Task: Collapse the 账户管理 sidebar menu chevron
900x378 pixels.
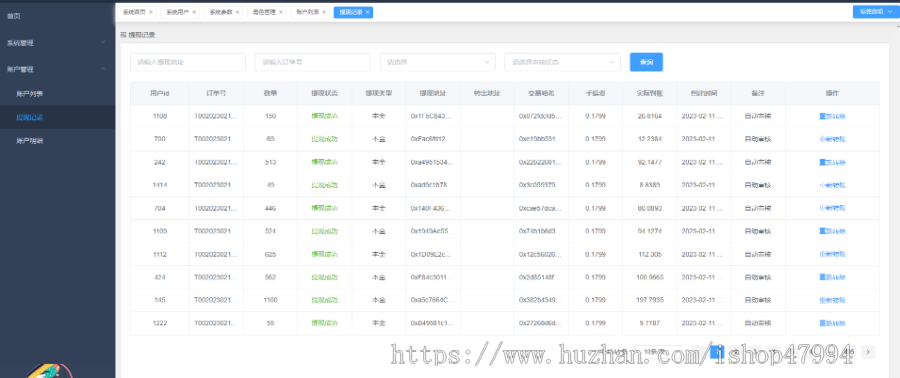Action: 103,69
